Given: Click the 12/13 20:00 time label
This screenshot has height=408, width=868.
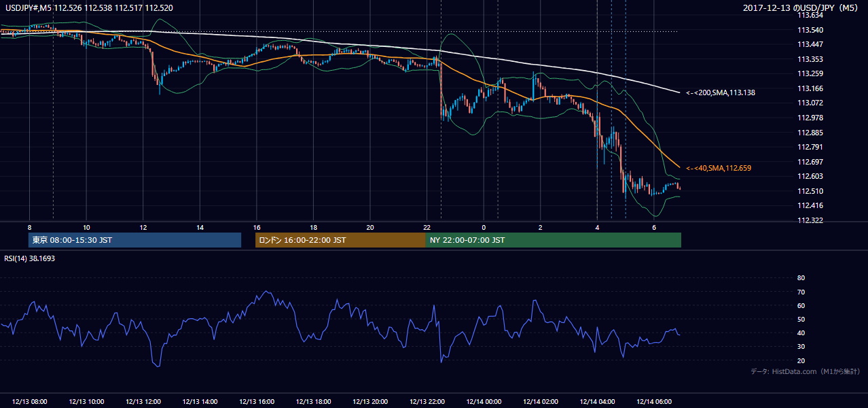Looking at the screenshot, I should [370, 402].
